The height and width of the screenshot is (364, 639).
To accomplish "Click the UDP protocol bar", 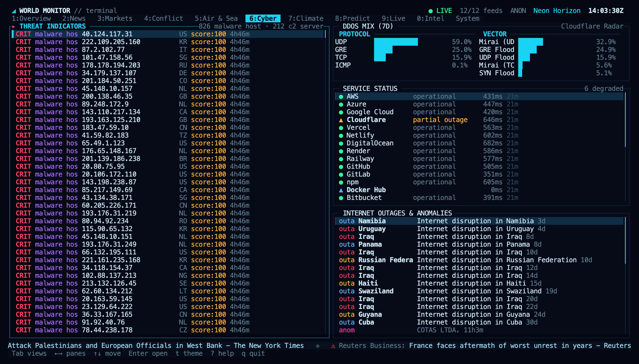I will coord(396,42).
